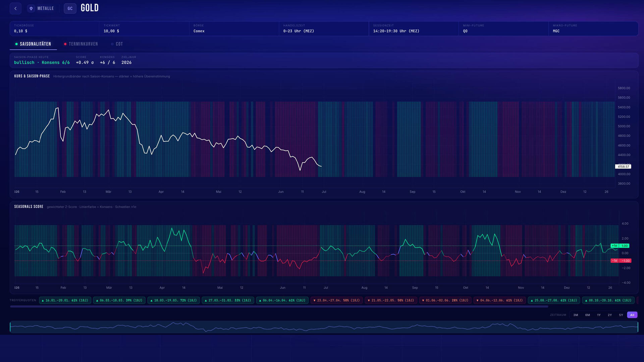Click the 06.03.-10.03. 39% hit-rate chip
Viewport: 644px width, 362px height.
point(119,300)
